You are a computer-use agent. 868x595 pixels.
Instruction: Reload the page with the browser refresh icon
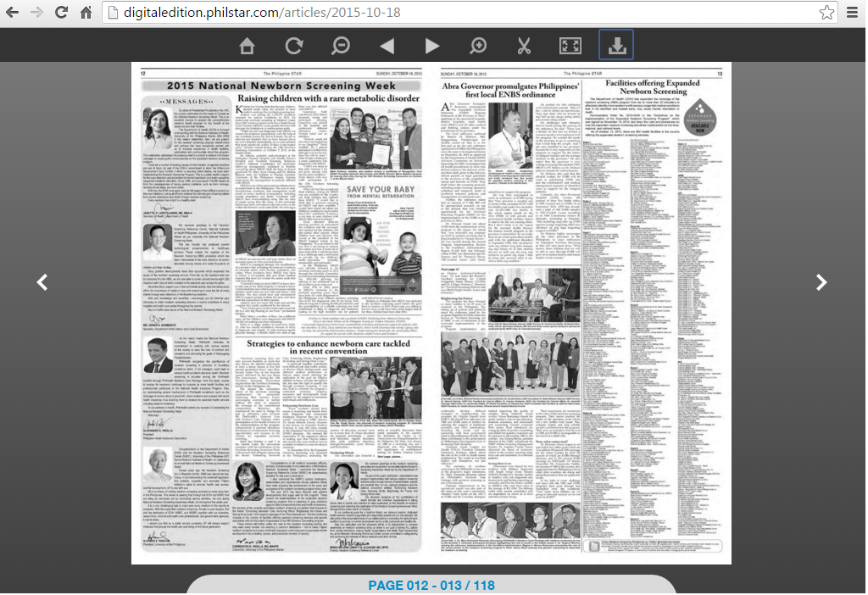coord(61,12)
